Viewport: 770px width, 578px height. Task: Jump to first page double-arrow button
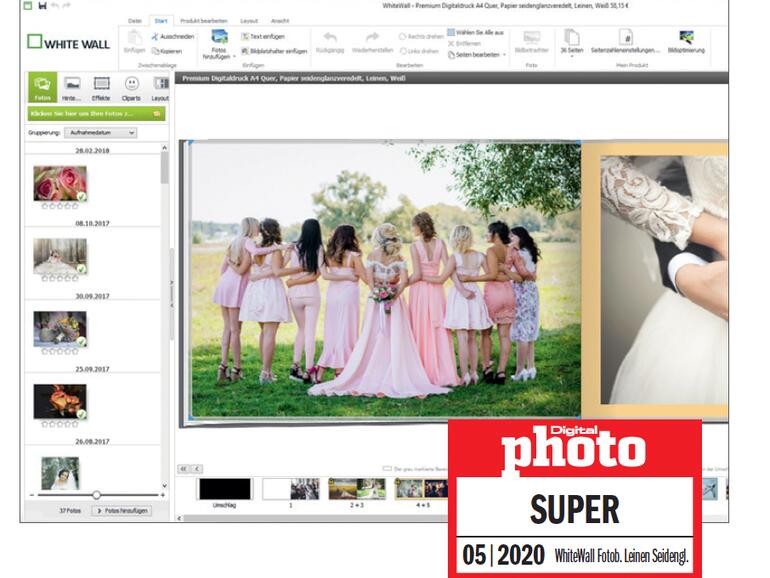(x=183, y=468)
